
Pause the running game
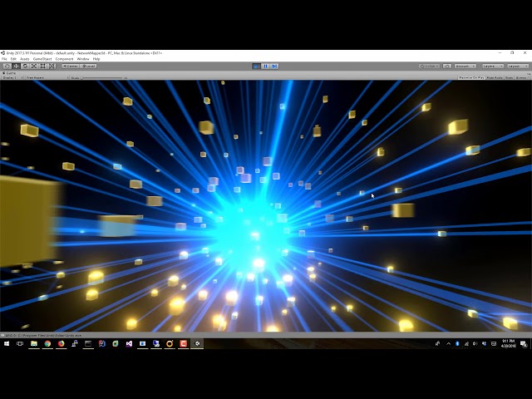point(266,66)
